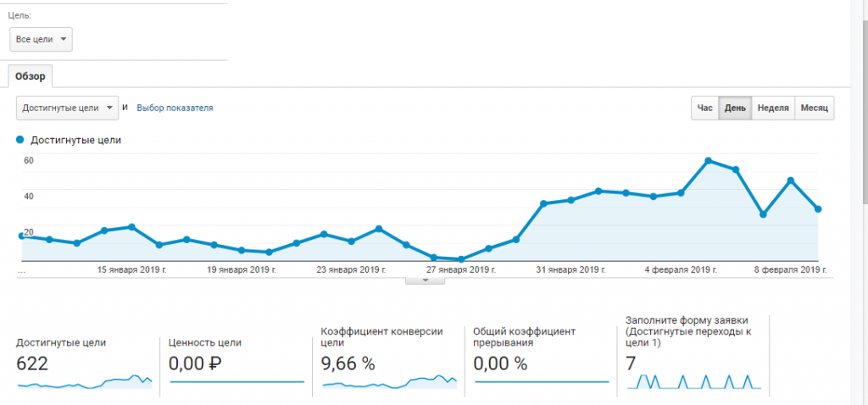
Task: Open the "Все цели" goal dropdown
Action: pos(41,40)
